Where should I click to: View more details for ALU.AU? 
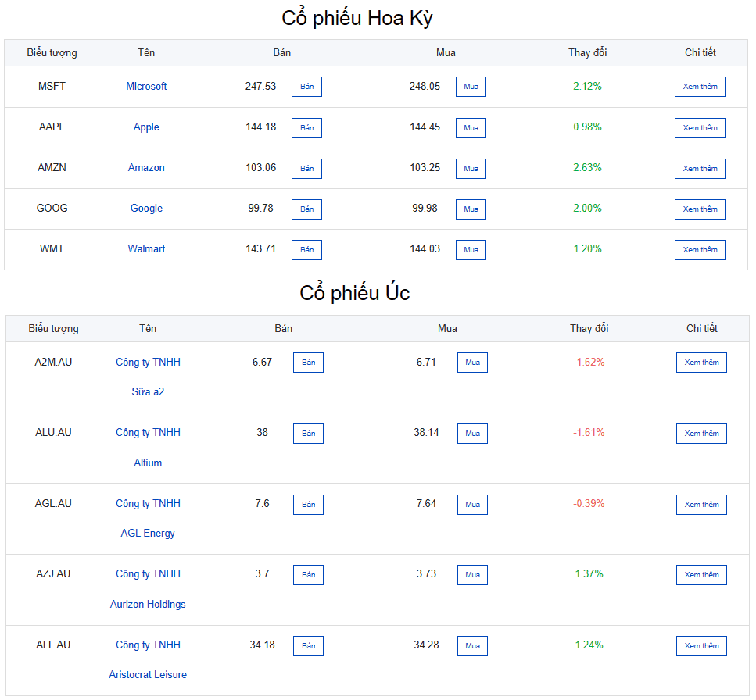701,434
